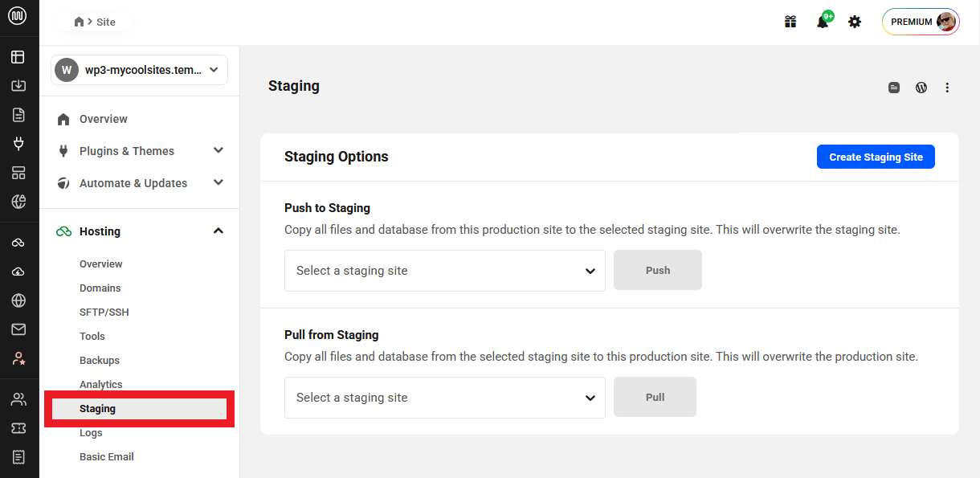Open Tools under Hosting
The height and width of the screenshot is (478, 980).
pyautogui.click(x=92, y=337)
